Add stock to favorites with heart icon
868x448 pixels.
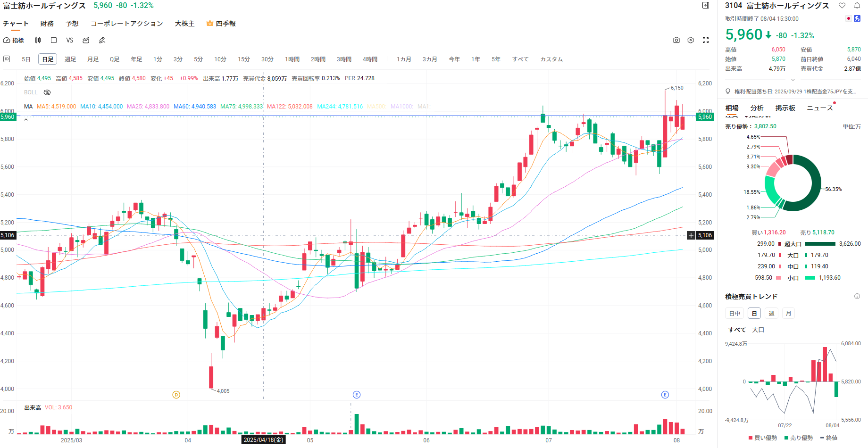(x=842, y=6)
